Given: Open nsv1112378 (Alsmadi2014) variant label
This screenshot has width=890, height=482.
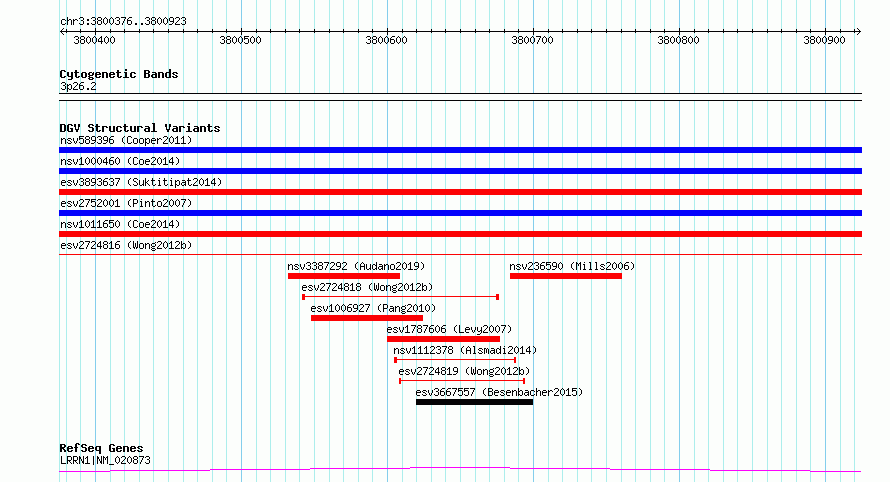Looking at the screenshot, I should [x=465, y=350].
